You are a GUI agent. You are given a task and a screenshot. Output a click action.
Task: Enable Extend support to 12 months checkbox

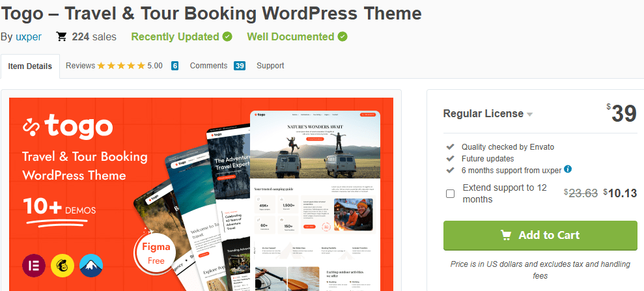tap(450, 194)
